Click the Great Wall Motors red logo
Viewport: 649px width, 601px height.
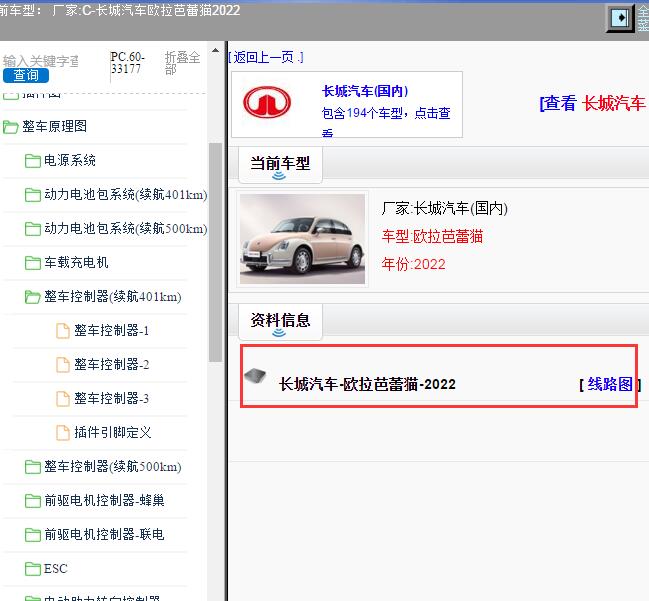(267, 102)
